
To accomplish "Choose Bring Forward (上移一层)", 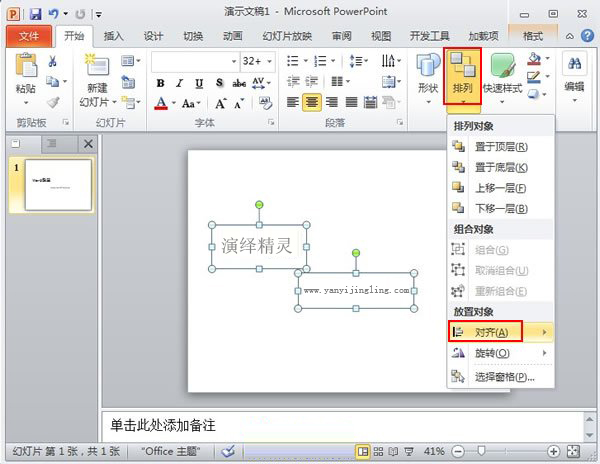I will [x=500, y=188].
